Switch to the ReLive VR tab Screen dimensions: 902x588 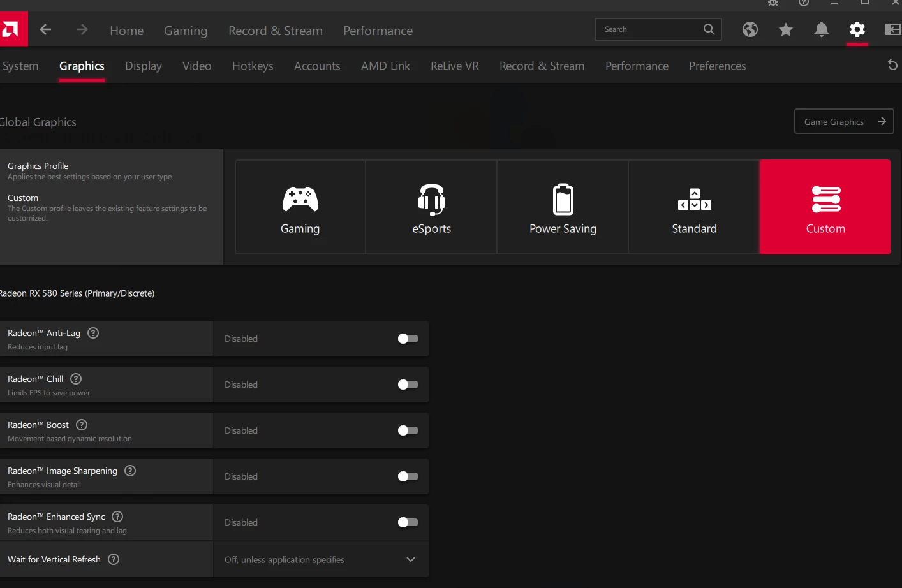coord(455,66)
